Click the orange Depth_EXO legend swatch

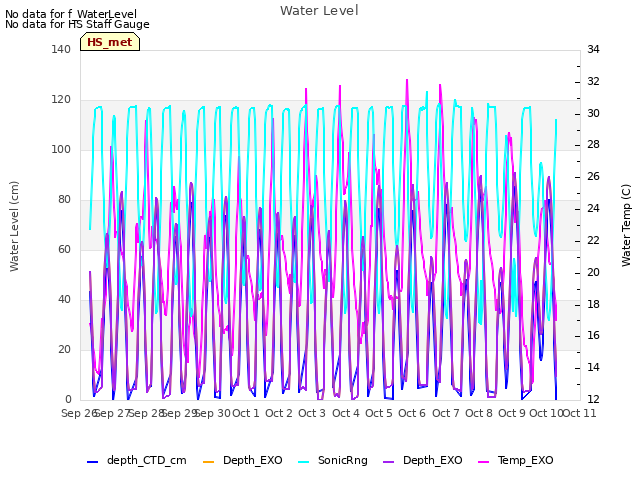[209, 462]
